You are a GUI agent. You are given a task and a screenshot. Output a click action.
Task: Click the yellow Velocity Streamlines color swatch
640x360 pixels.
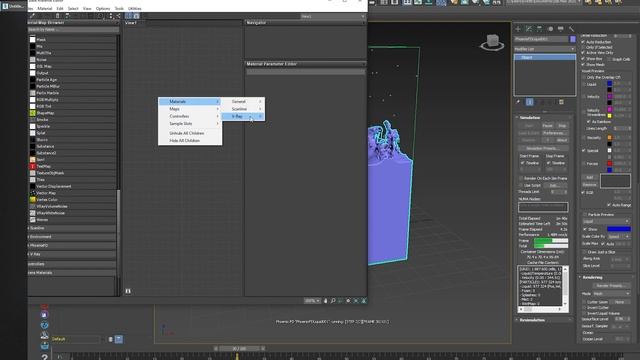point(609,116)
